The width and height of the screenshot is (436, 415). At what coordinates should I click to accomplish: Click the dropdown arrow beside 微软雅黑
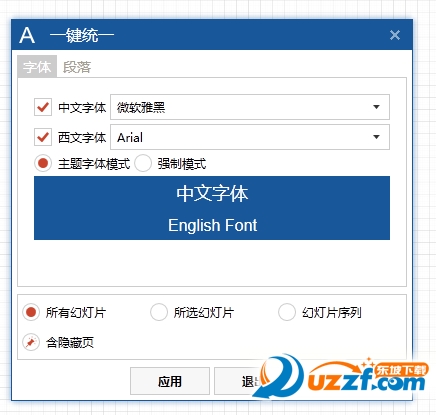(x=376, y=107)
